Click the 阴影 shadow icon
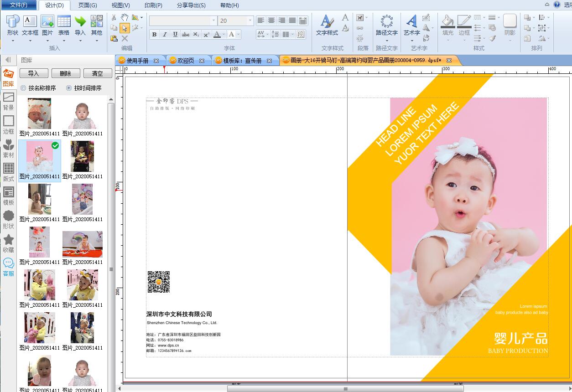This screenshot has height=392, width=572. [510, 21]
